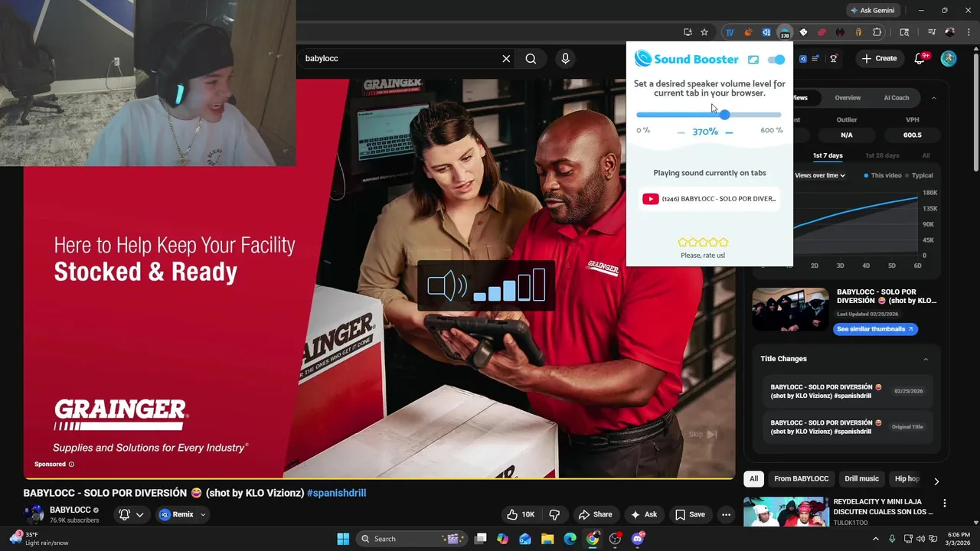Open the TV-labeled extension in toolbar
The image size is (980, 551).
pyautogui.click(x=730, y=32)
